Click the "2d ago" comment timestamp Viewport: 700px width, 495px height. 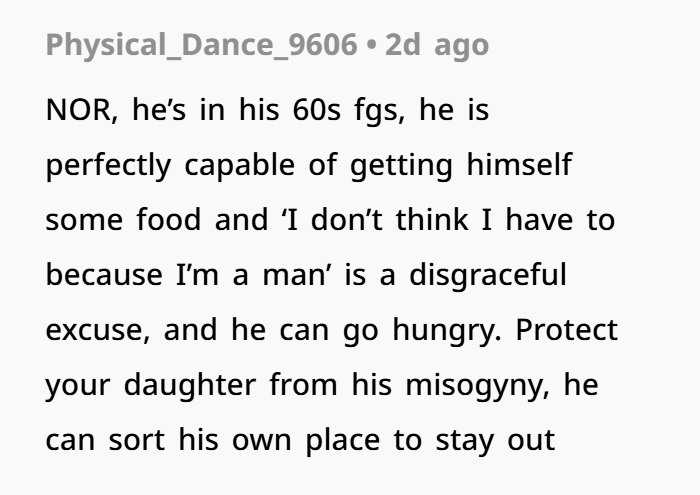tap(436, 46)
